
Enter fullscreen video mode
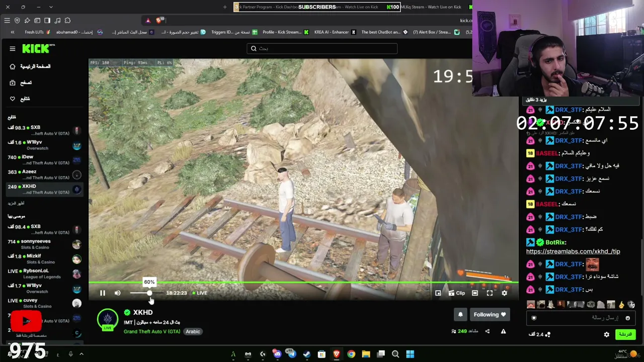tap(490, 293)
